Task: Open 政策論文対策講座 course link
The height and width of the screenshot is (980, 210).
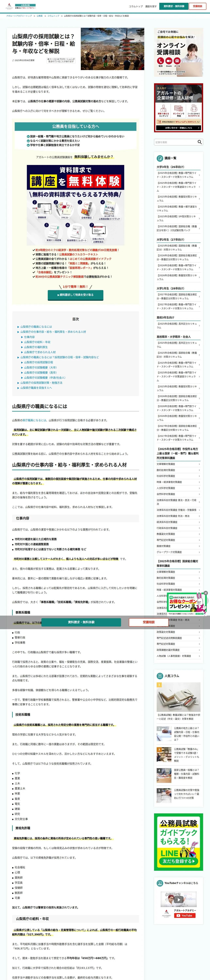Action: [178, 632]
